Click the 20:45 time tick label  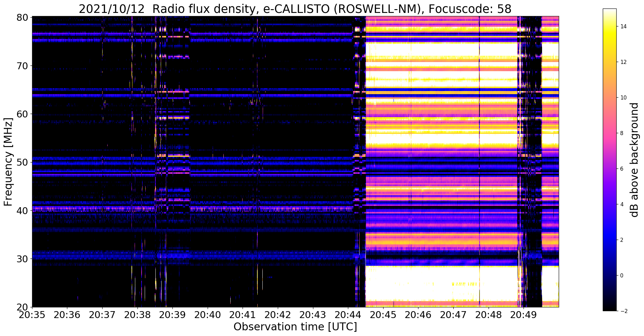(x=383, y=314)
